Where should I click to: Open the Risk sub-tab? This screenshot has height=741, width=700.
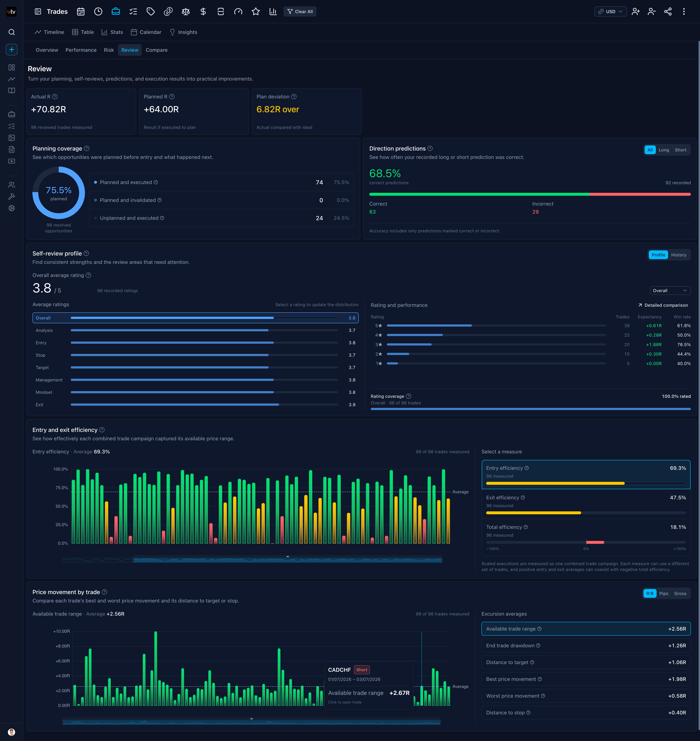click(x=109, y=50)
